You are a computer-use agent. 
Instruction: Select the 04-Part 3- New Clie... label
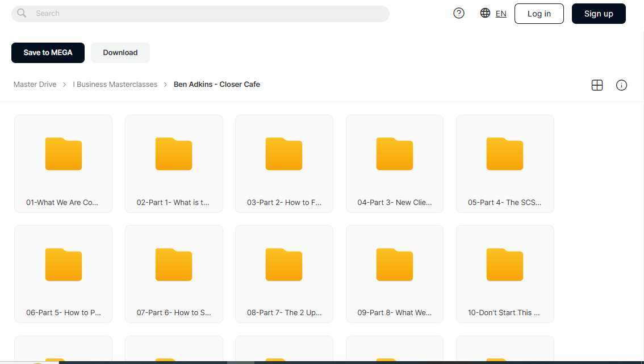tap(395, 203)
